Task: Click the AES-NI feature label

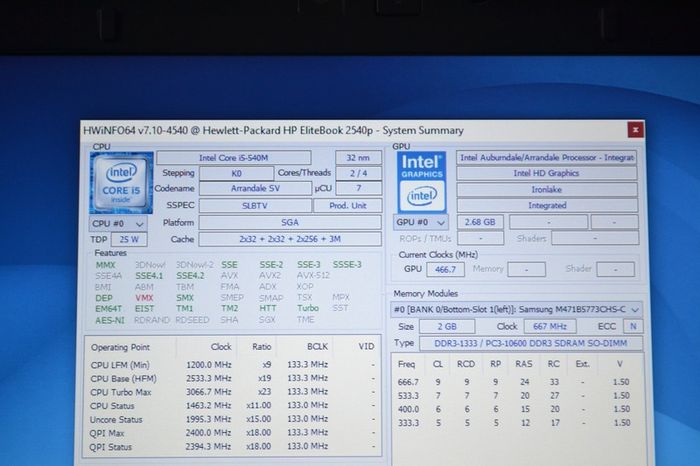Action: pos(110,320)
